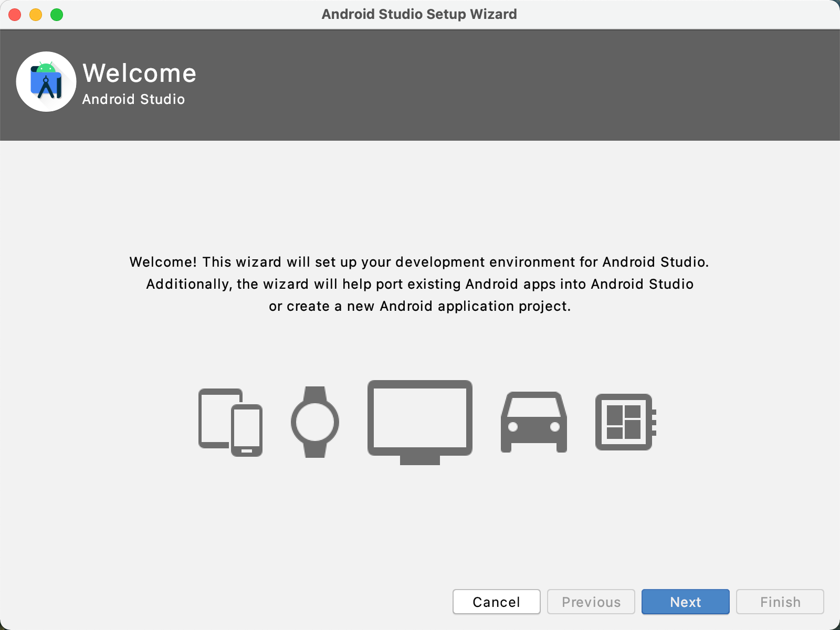Click the 'or create a new Android application project.' line

tap(420, 306)
